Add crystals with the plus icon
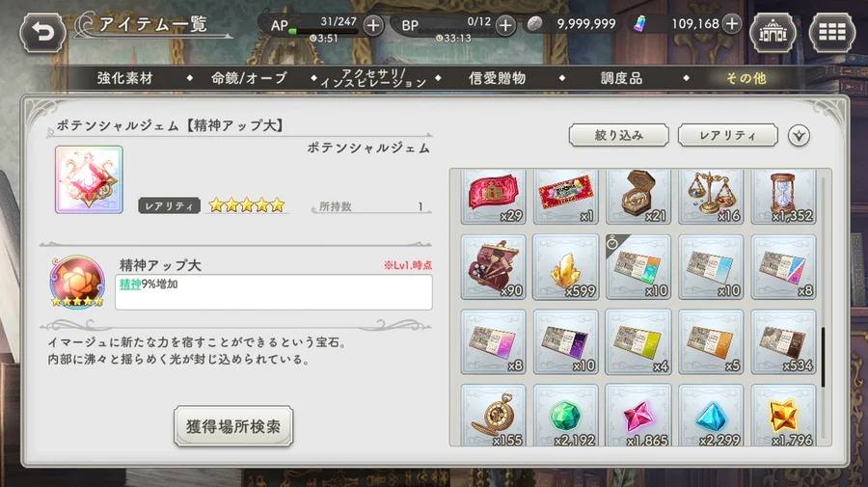The image size is (868, 487). point(732,24)
